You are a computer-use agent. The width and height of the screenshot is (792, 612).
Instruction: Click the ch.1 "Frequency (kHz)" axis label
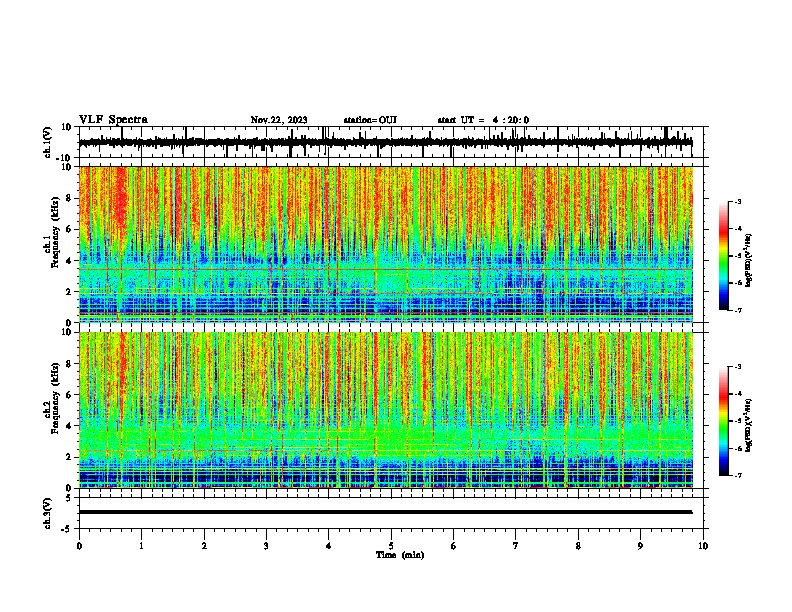(x=55, y=232)
